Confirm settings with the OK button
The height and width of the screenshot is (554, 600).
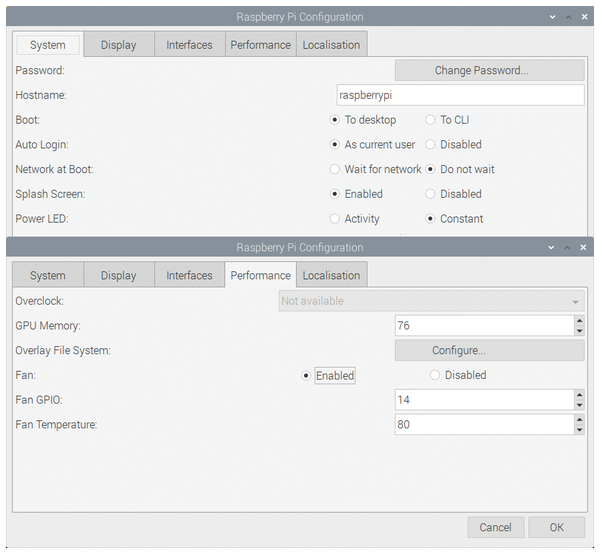(x=556, y=527)
